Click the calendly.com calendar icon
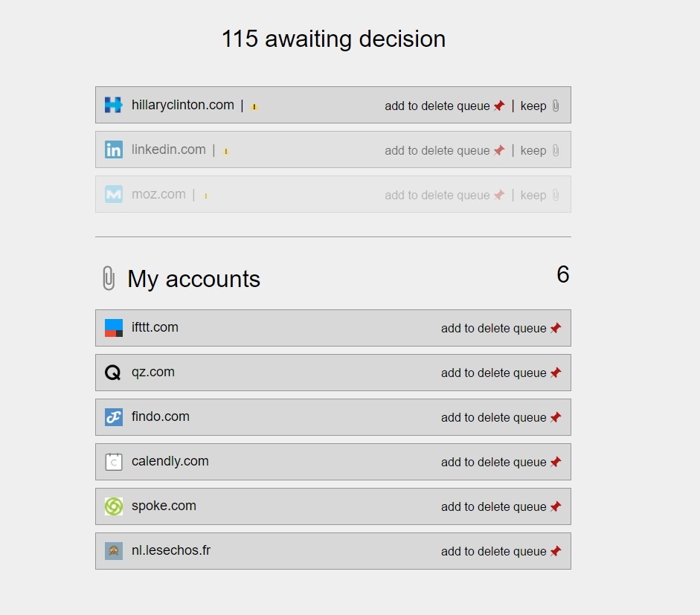This screenshot has width=700, height=615. point(113,462)
